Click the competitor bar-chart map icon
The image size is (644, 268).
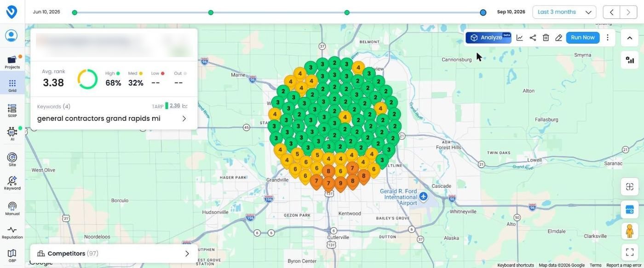[x=630, y=60]
